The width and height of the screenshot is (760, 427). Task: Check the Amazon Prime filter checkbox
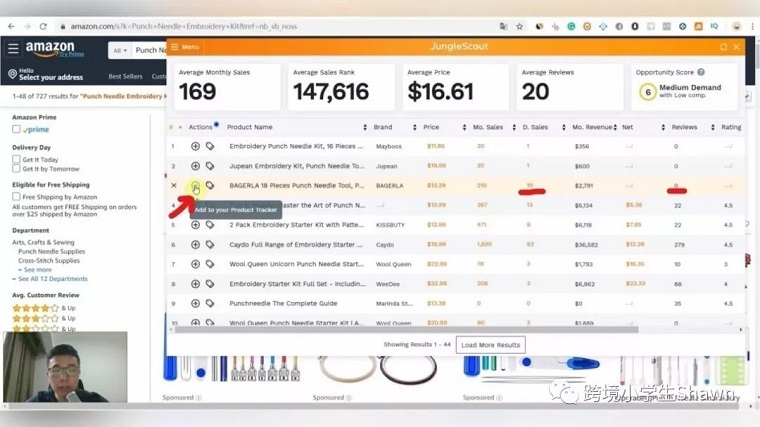point(16,129)
